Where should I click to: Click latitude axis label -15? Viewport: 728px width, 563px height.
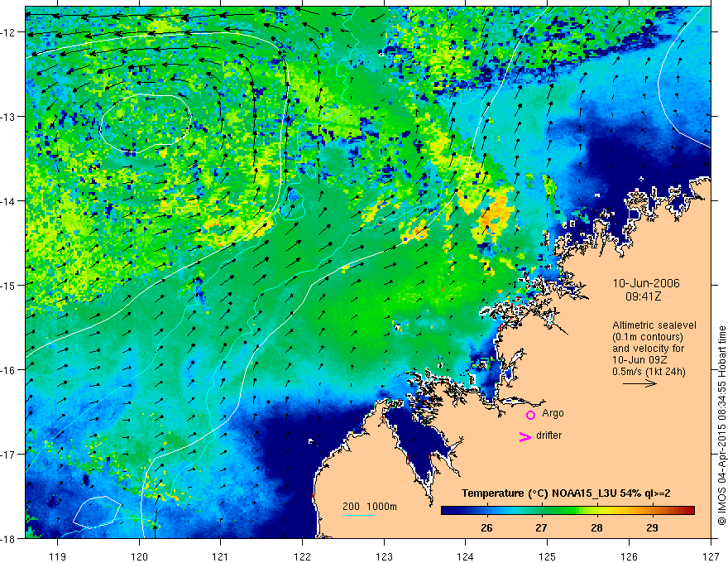pyautogui.click(x=8, y=285)
